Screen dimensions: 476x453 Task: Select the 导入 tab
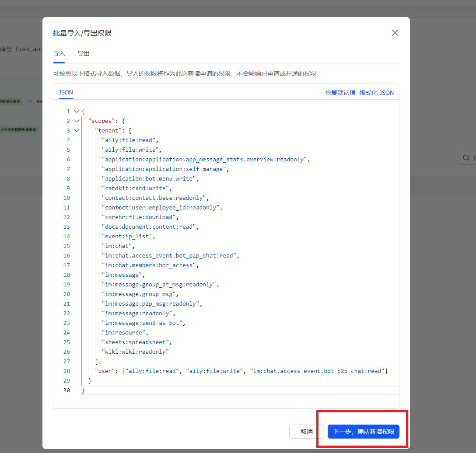(x=59, y=53)
